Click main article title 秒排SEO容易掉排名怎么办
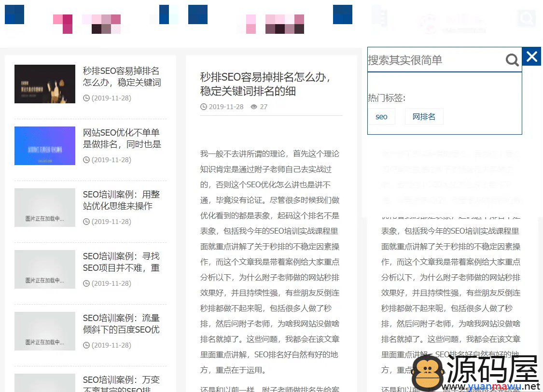Image resolution: width=543 pixels, height=392 pixels. pyautogui.click(x=266, y=84)
